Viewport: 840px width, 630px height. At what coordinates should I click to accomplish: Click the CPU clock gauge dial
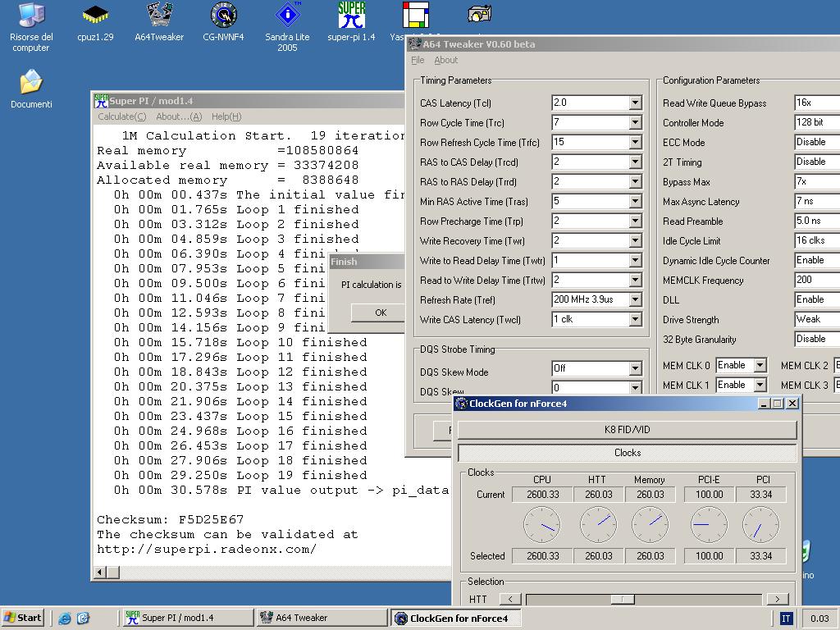pos(542,525)
